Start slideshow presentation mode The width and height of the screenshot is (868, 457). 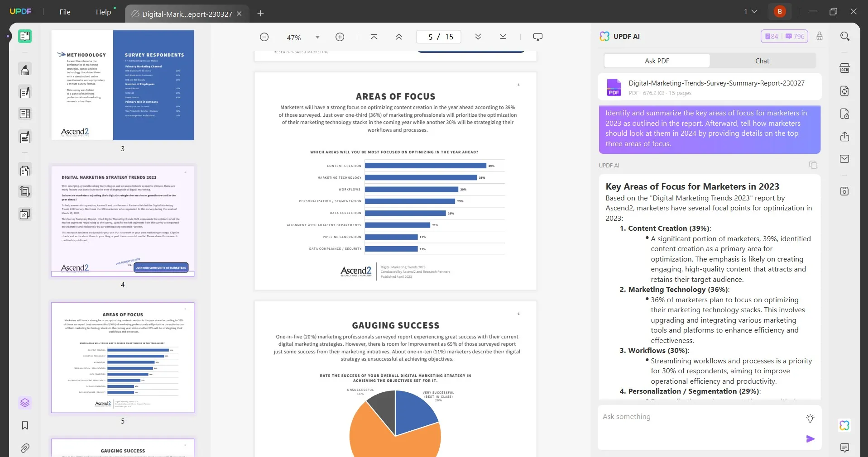tap(538, 37)
